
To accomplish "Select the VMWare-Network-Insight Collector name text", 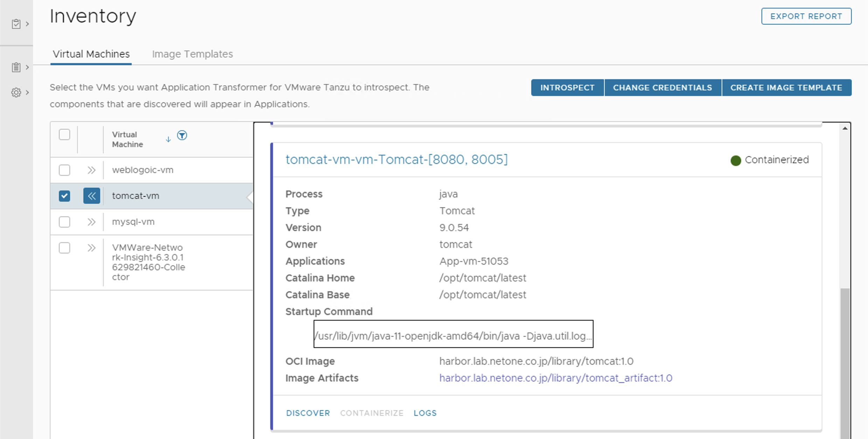I will tap(148, 262).
